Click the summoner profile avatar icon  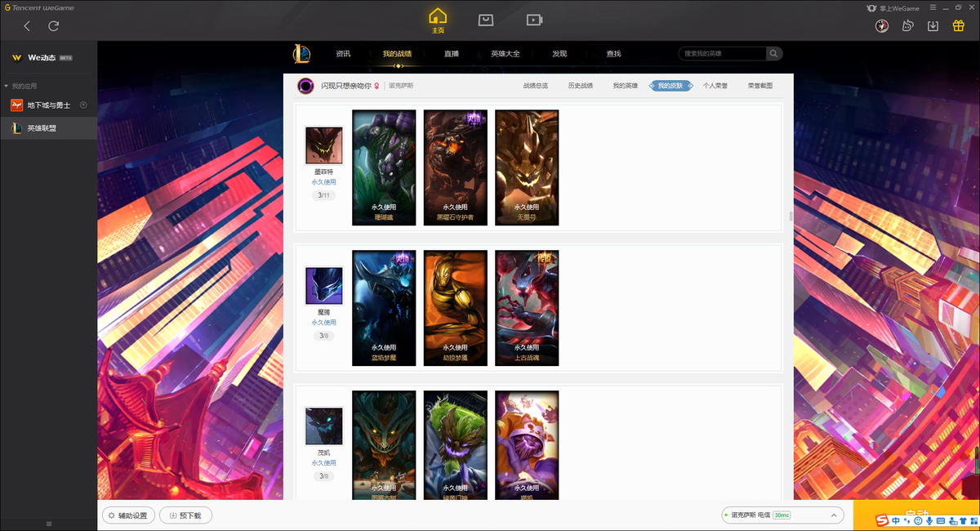click(x=305, y=85)
